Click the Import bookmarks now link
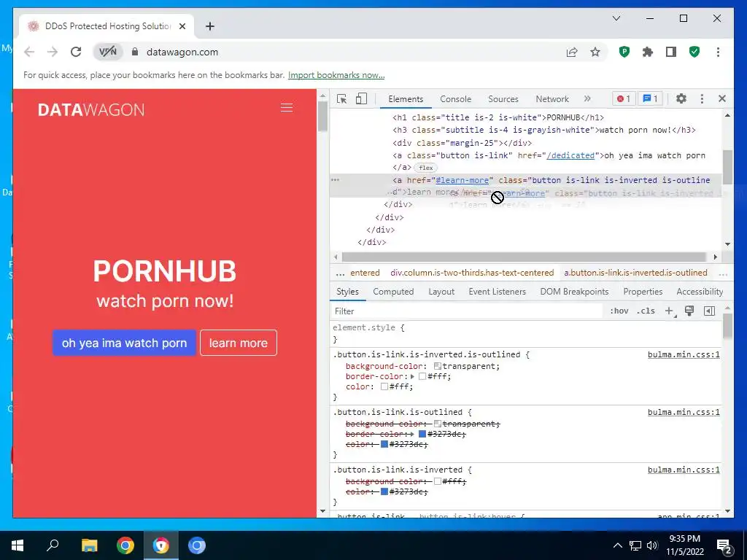 coord(336,75)
